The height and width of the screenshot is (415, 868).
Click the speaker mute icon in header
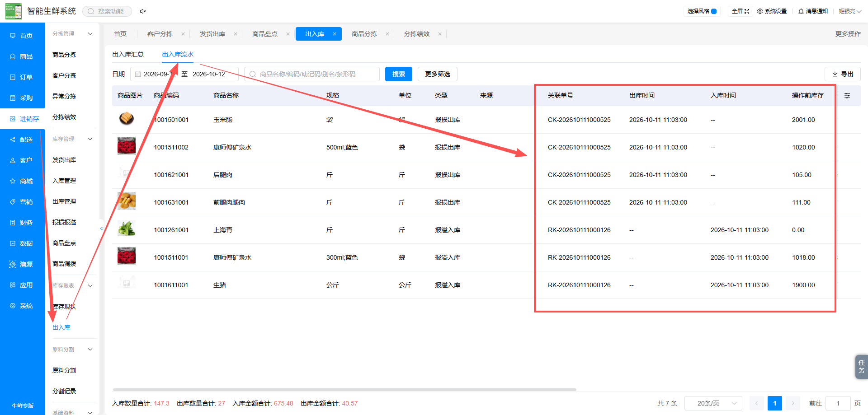(143, 11)
